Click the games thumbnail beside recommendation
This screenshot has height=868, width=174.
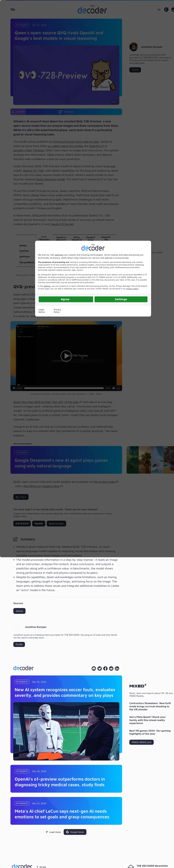[150, 460]
